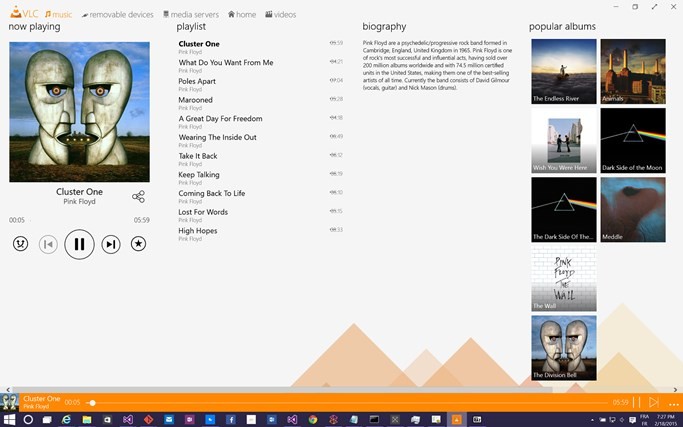
Task: Click the FRA language indicator
Action: click(645, 420)
